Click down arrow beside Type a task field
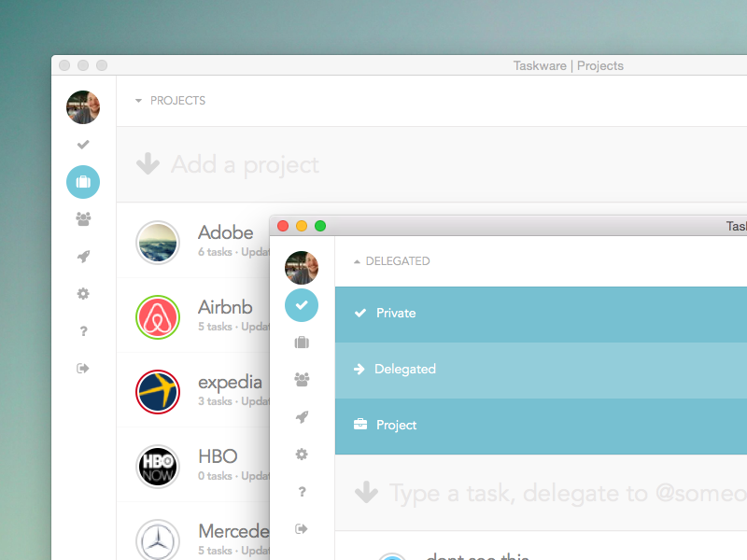Image resolution: width=747 pixels, height=560 pixels. 366,492
